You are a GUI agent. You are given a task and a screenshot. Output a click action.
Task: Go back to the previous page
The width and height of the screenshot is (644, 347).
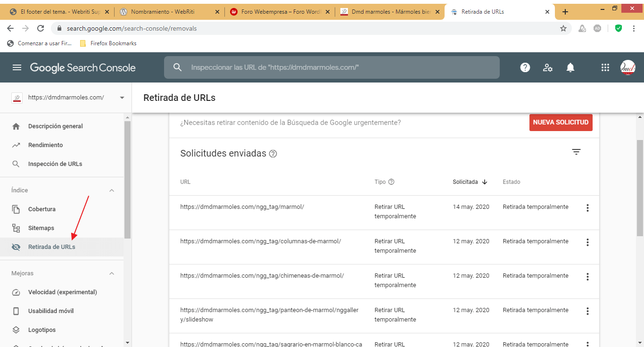(x=10, y=28)
